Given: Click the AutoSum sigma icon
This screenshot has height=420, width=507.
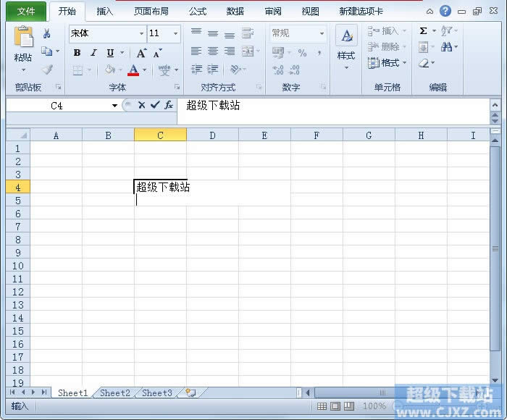Looking at the screenshot, I should coord(424,30).
